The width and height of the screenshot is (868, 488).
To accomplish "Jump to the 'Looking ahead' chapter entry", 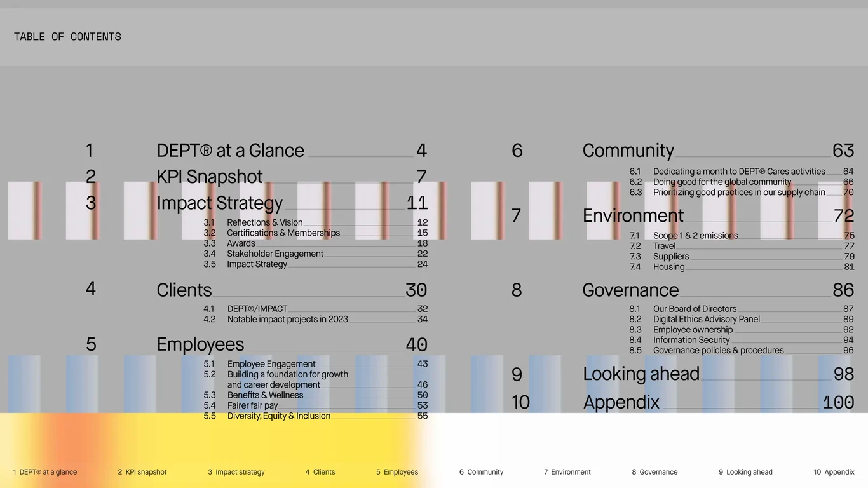I will (x=641, y=374).
